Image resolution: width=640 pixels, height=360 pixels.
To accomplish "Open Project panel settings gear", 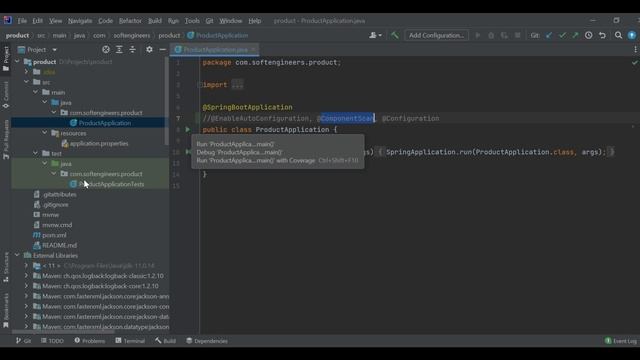I will (149, 50).
